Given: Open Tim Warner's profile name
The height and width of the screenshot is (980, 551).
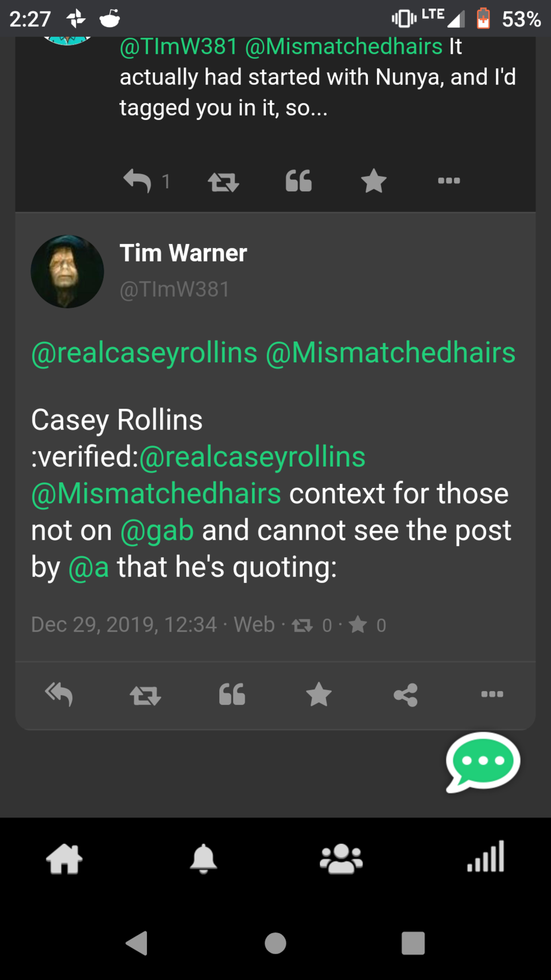Looking at the screenshot, I should click(x=183, y=253).
